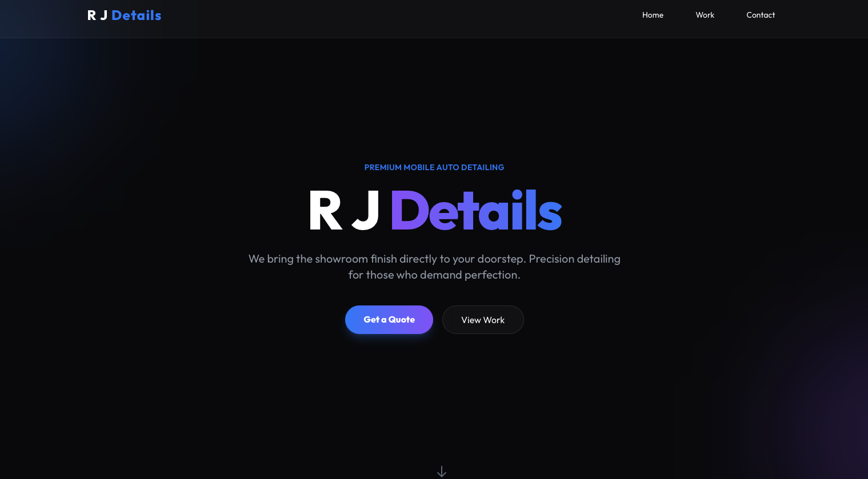Click "Precision detailing" in the description
Screen dimensions: 868x479
click(x=574, y=259)
